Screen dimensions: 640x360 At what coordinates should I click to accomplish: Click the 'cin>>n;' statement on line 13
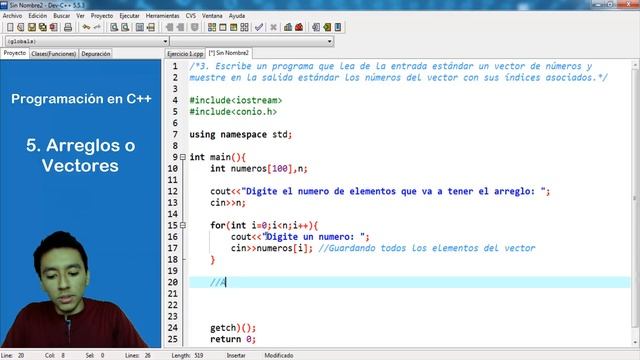pyautogui.click(x=228, y=203)
